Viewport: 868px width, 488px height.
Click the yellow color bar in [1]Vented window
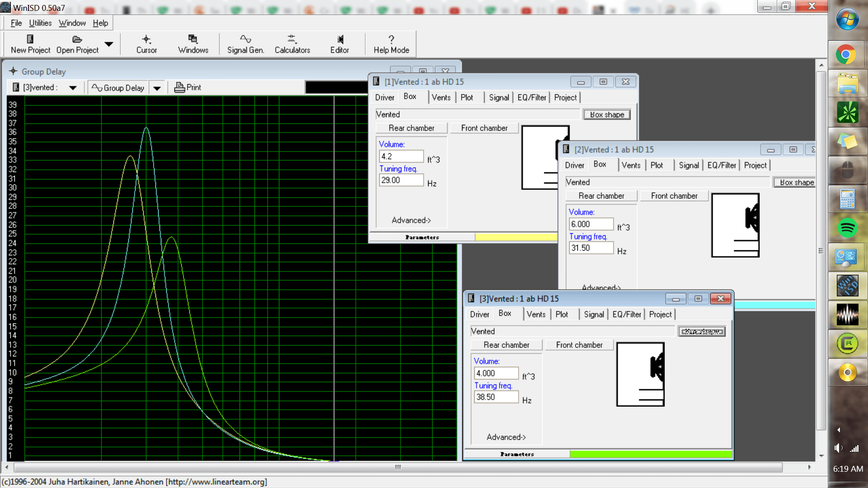(x=516, y=237)
